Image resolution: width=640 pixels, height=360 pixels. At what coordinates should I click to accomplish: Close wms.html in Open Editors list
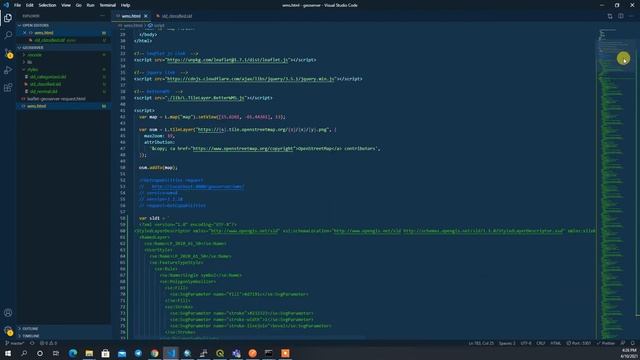coord(24,33)
